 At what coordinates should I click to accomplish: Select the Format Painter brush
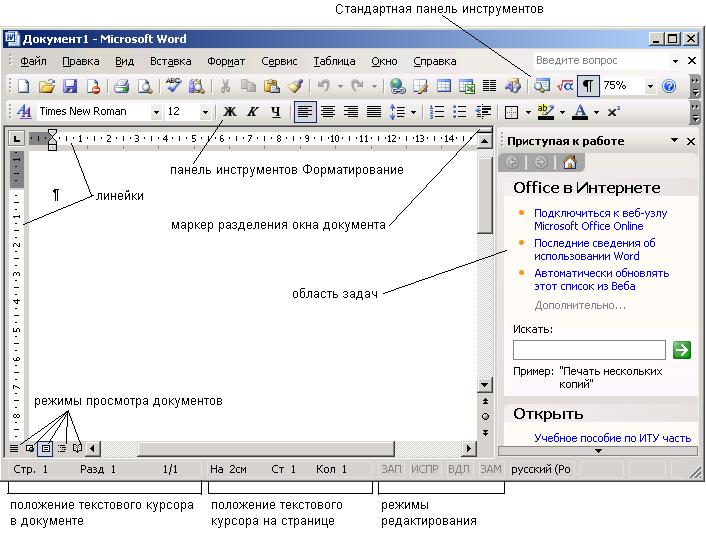point(295,86)
